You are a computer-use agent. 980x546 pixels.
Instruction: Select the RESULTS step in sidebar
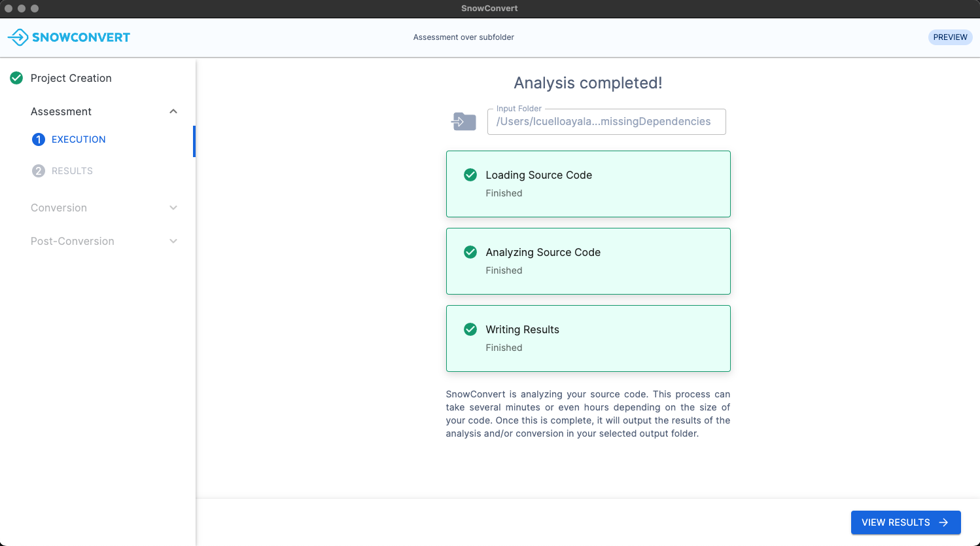click(x=72, y=171)
